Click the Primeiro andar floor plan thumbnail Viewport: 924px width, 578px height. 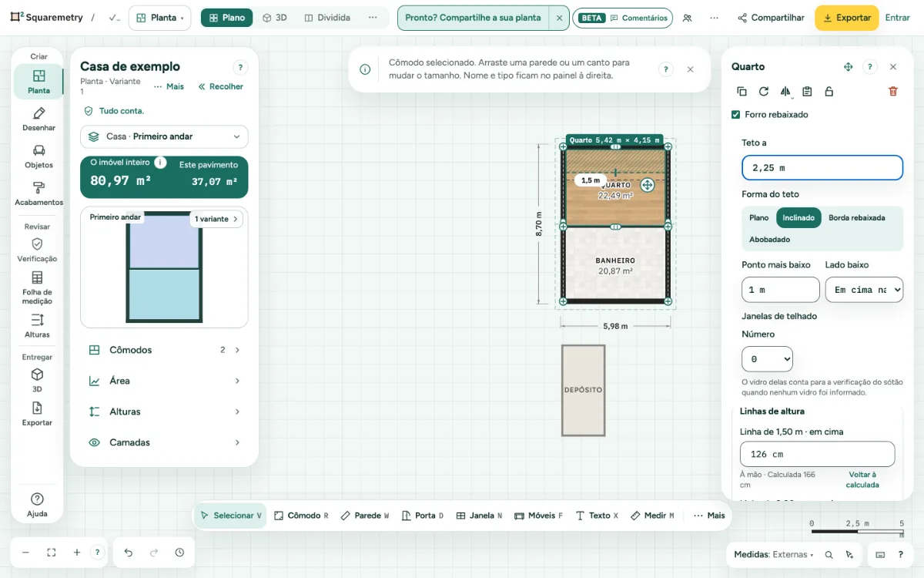click(164, 267)
